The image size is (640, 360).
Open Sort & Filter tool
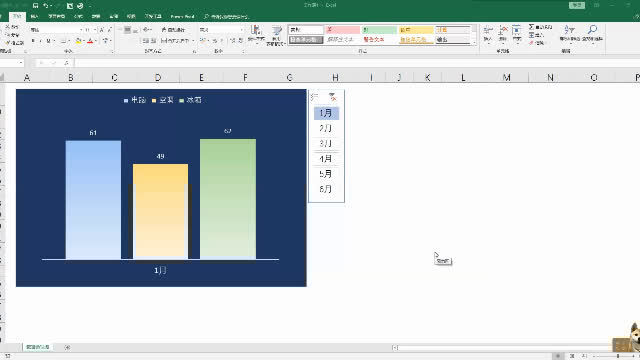coord(569,34)
